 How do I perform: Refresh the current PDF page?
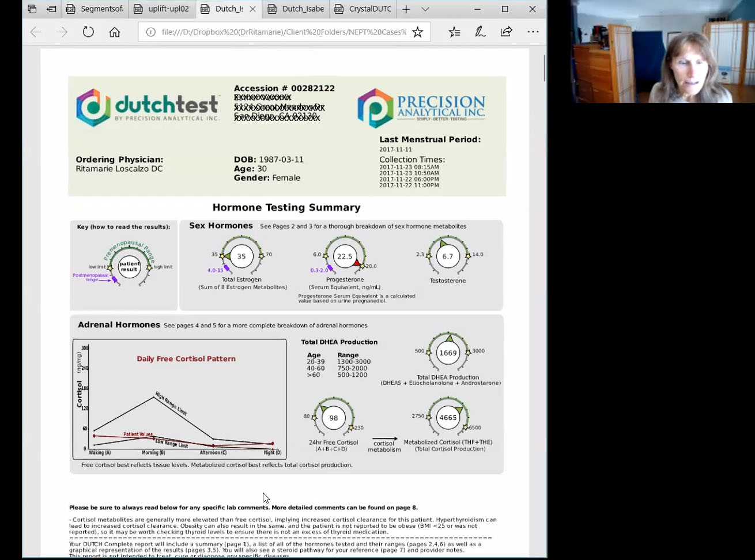coord(88,32)
